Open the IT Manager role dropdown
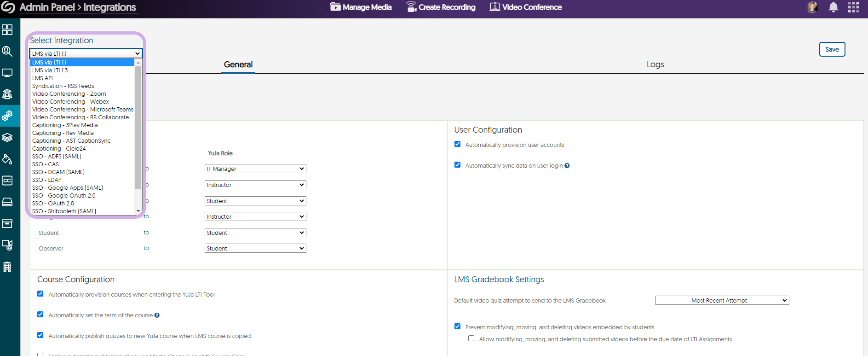 pos(255,169)
